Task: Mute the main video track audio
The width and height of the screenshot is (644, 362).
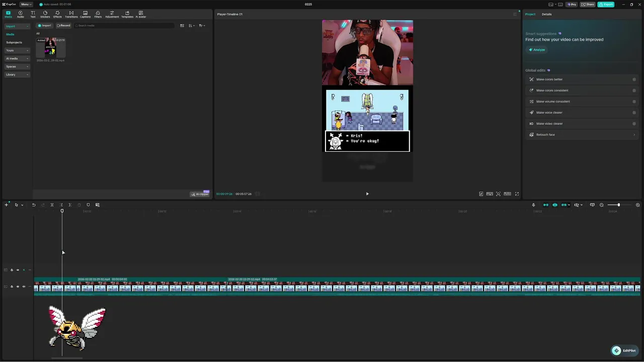Action: point(23,287)
